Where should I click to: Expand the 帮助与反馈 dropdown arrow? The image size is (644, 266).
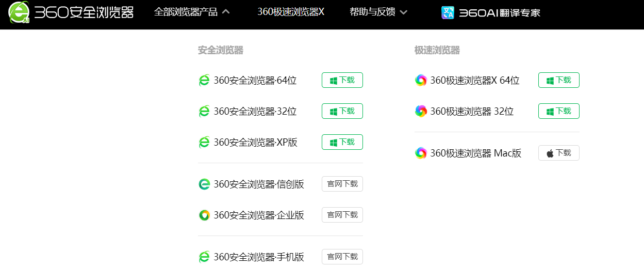403,12
